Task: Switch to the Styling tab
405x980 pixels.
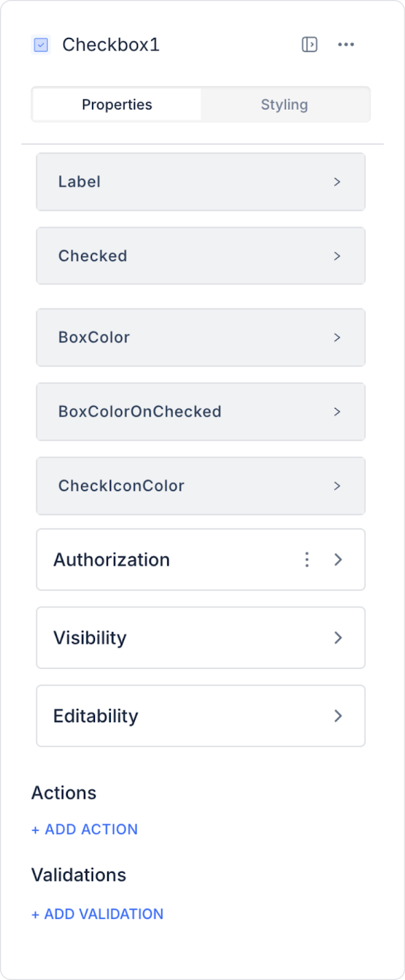Action: 284,105
